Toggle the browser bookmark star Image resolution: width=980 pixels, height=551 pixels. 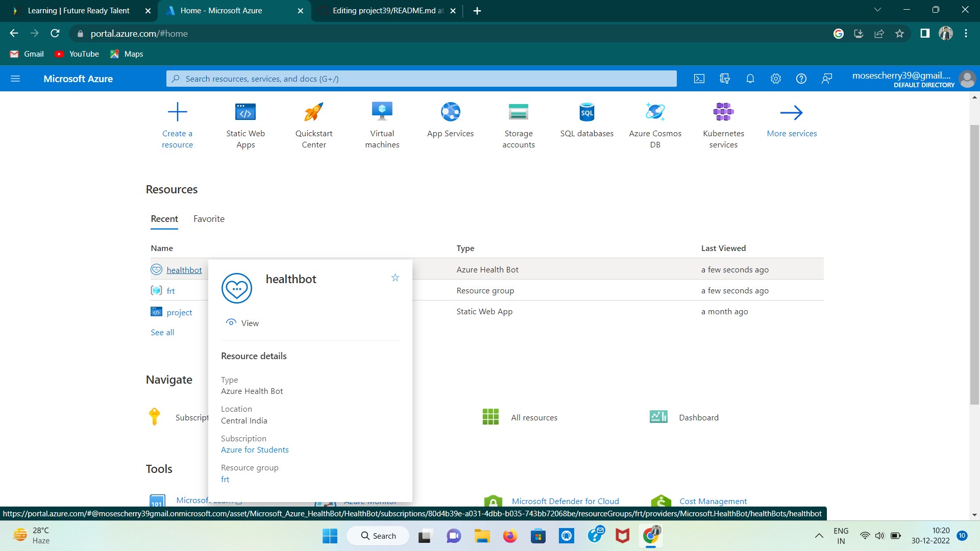pyautogui.click(x=899, y=34)
